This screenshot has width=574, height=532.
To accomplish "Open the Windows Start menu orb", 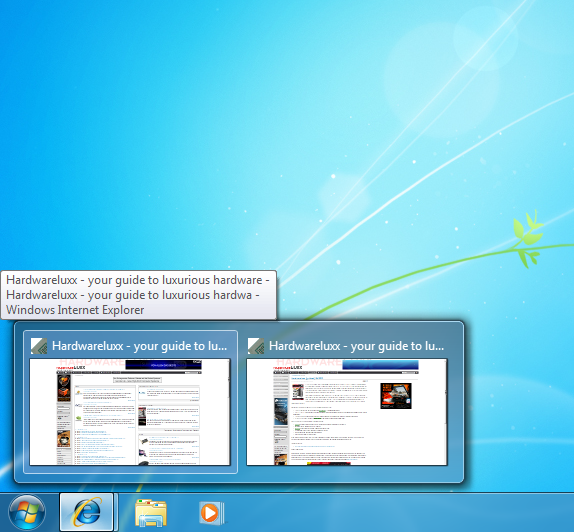I will (27, 513).
